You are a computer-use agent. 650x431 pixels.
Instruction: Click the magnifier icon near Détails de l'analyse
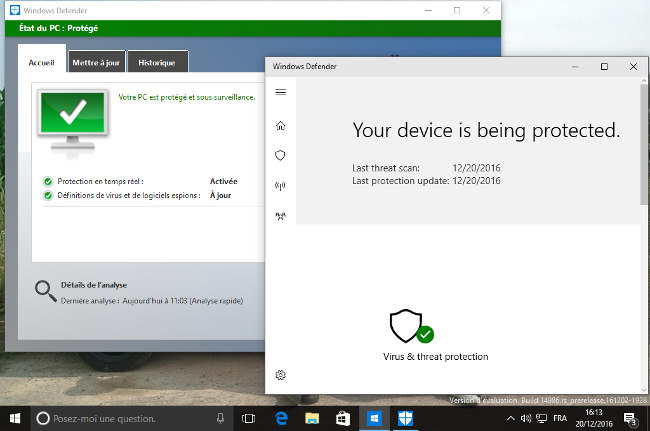point(46,291)
